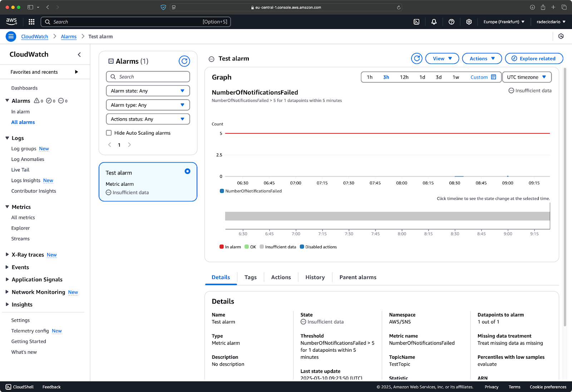The width and height of the screenshot is (572, 392).
Task: Select the 1h time range
Action: (x=370, y=77)
